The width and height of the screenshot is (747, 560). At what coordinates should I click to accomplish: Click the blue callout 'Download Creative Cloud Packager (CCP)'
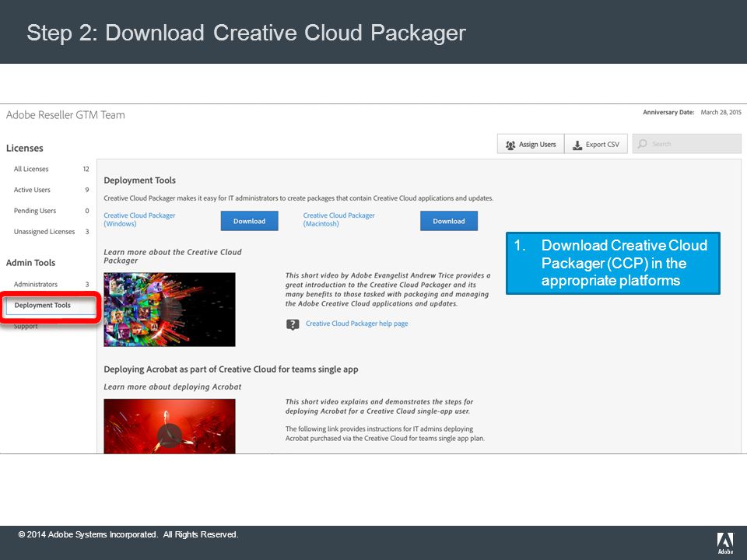pos(612,263)
